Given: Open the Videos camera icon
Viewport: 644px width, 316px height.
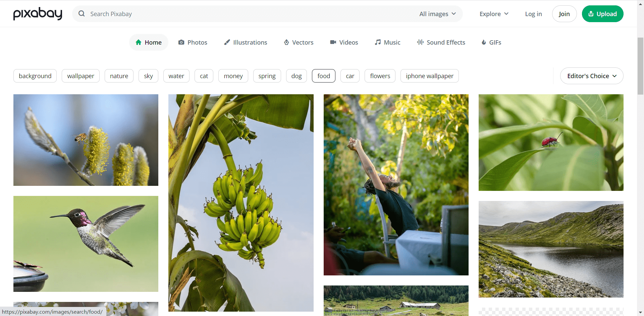Looking at the screenshot, I should click(x=333, y=42).
